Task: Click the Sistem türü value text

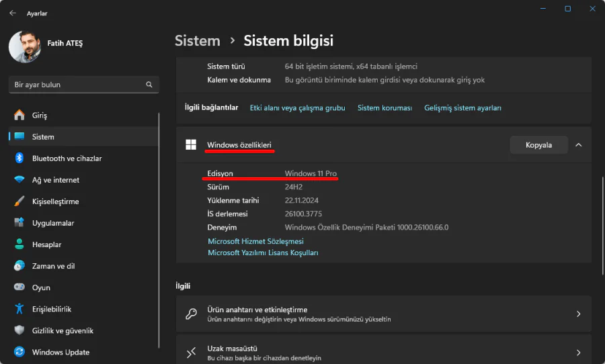Action: pyautogui.click(x=351, y=66)
